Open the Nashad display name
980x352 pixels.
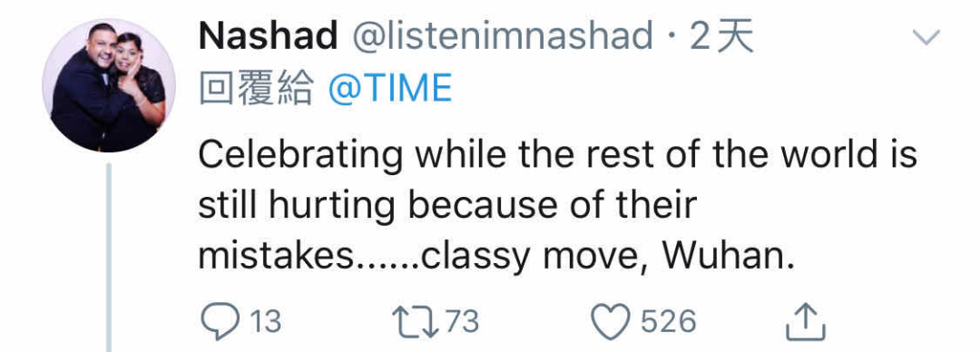(268, 37)
